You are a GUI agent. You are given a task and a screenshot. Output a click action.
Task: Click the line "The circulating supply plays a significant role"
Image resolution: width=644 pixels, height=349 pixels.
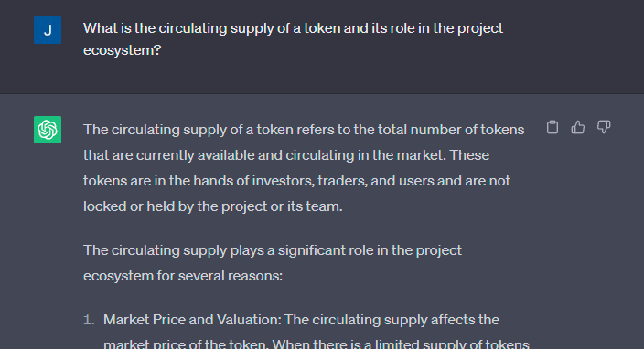273,250
